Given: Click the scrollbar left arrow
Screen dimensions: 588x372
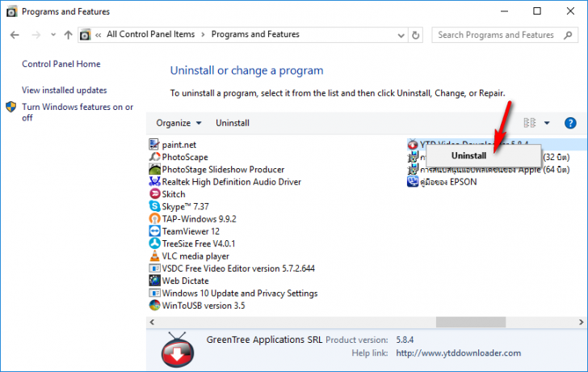Looking at the screenshot, I should coord(152,322).
